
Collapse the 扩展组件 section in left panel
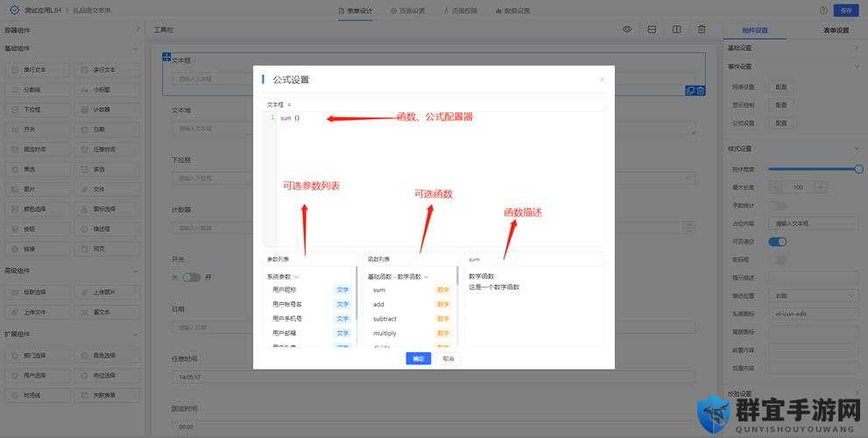(x=72, y=334)
